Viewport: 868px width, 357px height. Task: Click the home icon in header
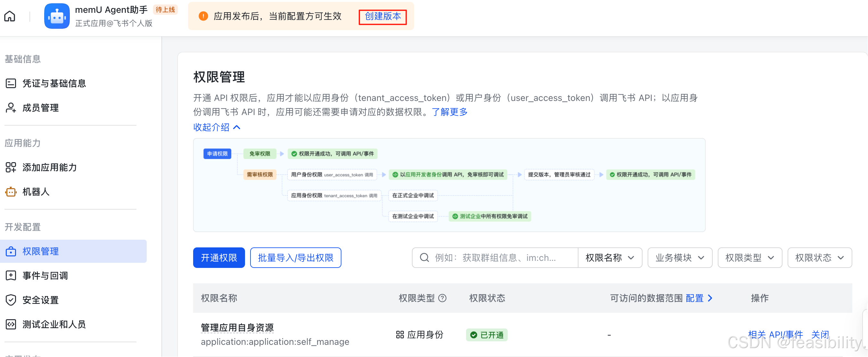(x=10, y=16)
